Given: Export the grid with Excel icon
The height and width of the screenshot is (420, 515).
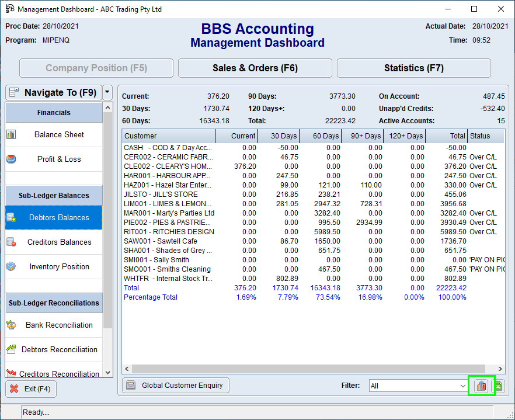Looking at the screenshot, I should 498,386.
